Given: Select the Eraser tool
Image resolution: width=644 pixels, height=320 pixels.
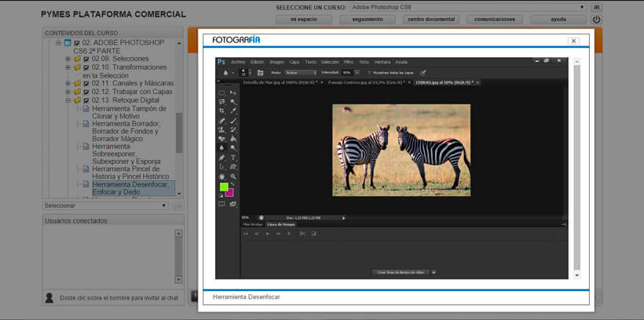Looking at the screenshot, I should [x=222, y=139].
